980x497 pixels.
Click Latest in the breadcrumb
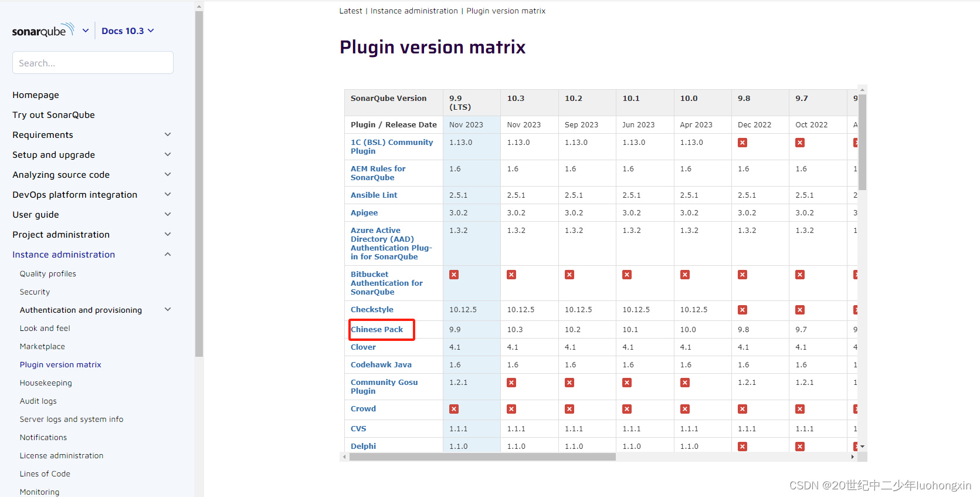pos(351,11)
